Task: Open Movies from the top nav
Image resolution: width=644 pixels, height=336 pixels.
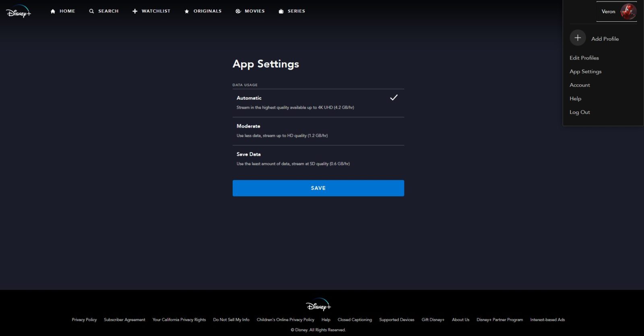Action: click(250, 11)
